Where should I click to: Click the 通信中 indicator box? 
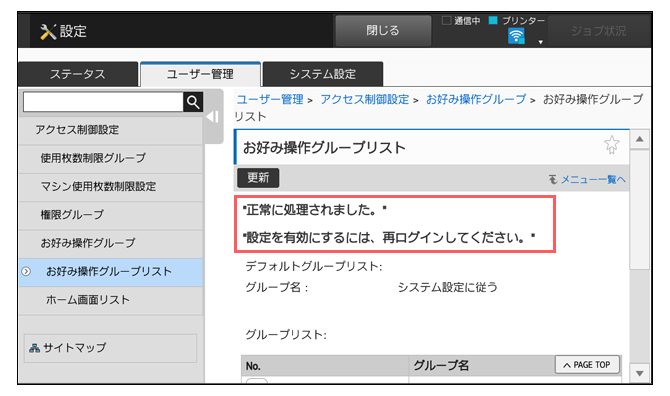[x=447, y=20]
